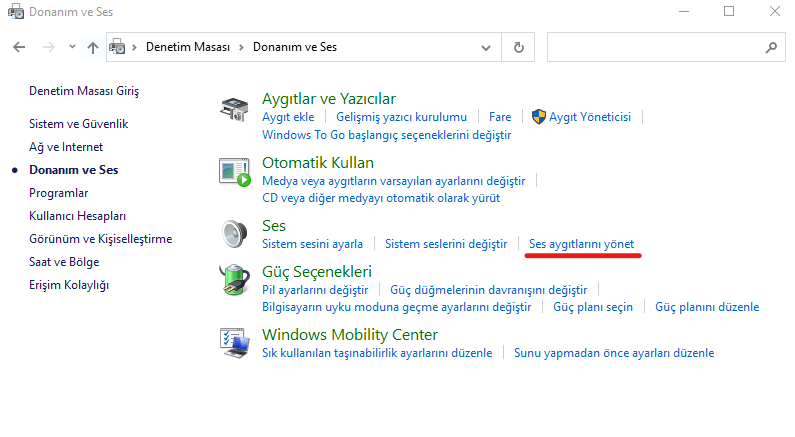
Task: Refresh the Control Panel view
Action: click(518, 47)
